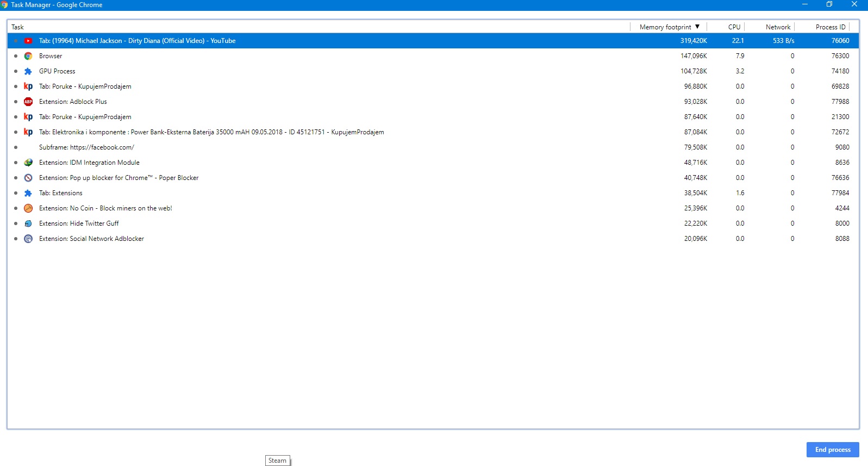Select the No Coin extension row
This screenshot has width=868, height=466.
(x=433, y=208)
